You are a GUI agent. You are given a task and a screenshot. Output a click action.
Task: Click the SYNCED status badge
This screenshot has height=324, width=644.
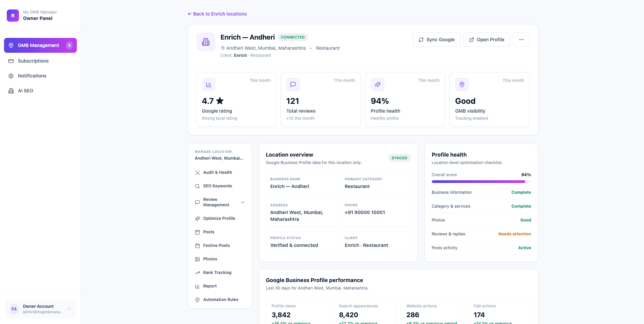pos(399,158)
